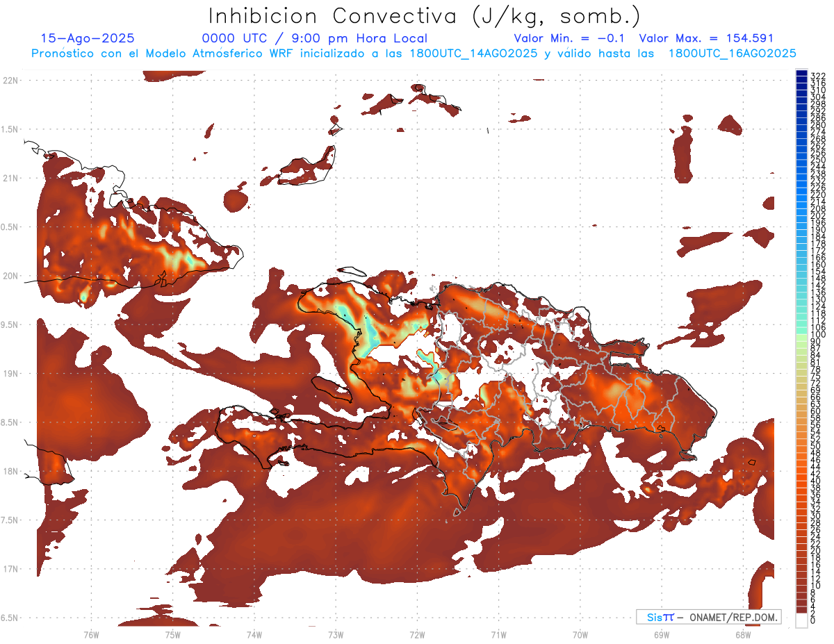Click the '74W' longitude label
Screen dimensions: 834x644
[x=254, y=634]
